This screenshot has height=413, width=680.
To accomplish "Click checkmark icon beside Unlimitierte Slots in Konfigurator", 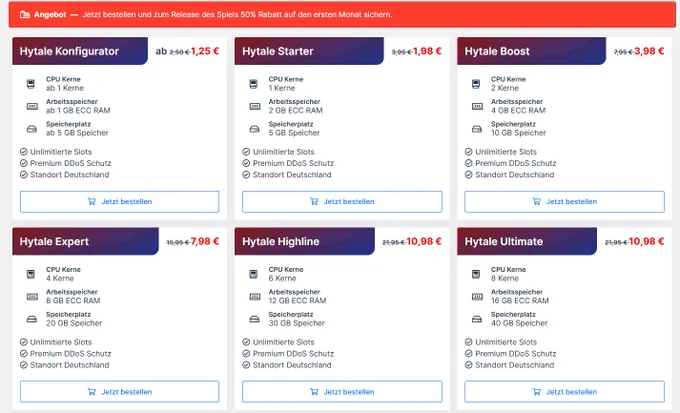I will [x=24, y=152].
